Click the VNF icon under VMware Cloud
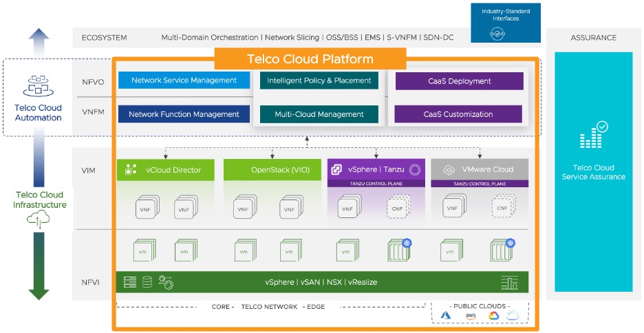 coord(454,206)
